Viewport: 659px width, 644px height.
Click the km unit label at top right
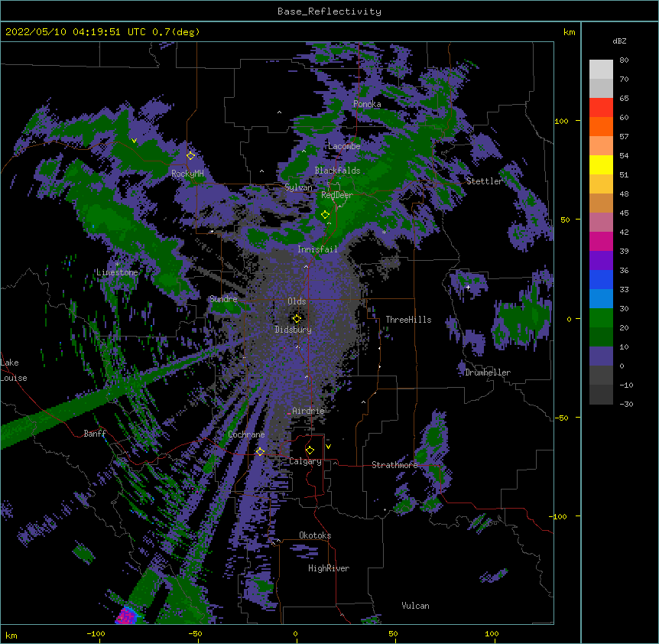pyautogui.click(x=569, y=32)
